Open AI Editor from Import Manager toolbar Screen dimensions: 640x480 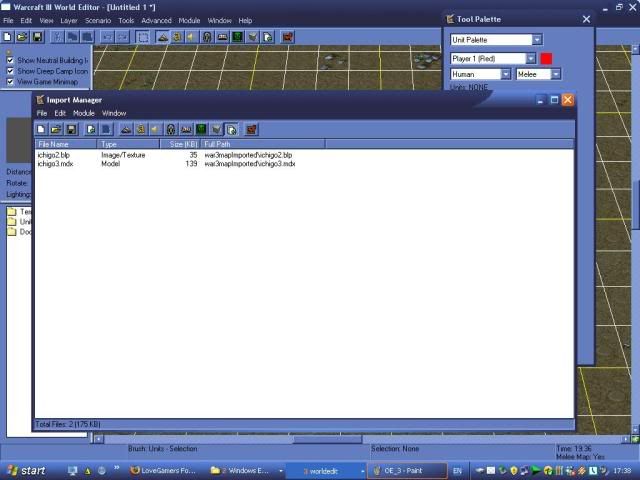click(201, 129)
